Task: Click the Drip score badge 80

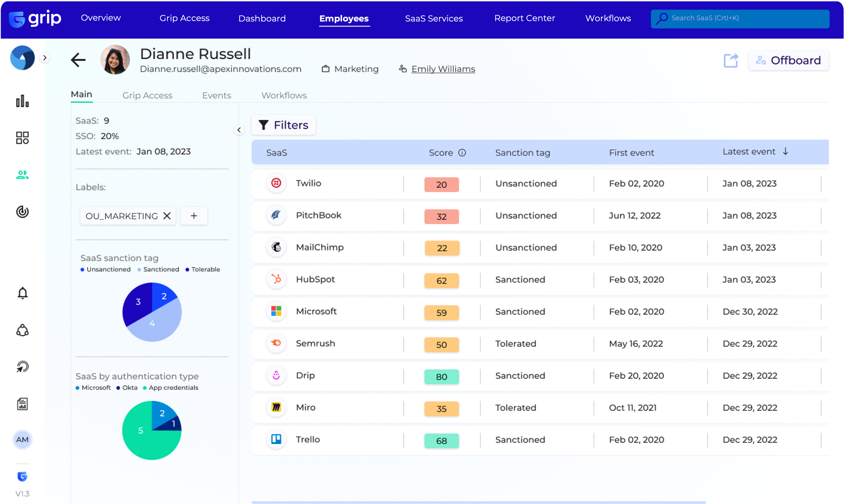Action: click(442, 377)
